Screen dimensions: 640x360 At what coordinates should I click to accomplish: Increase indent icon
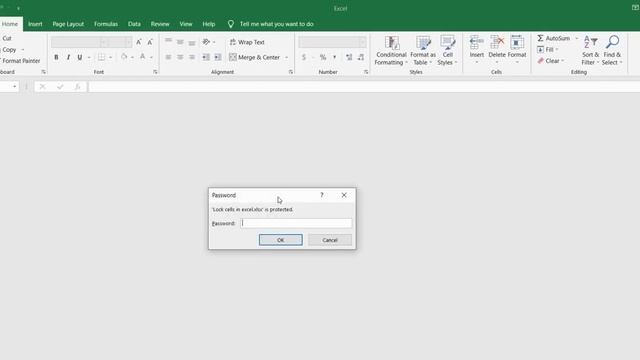pyautogui.click(x=218, y=57)
